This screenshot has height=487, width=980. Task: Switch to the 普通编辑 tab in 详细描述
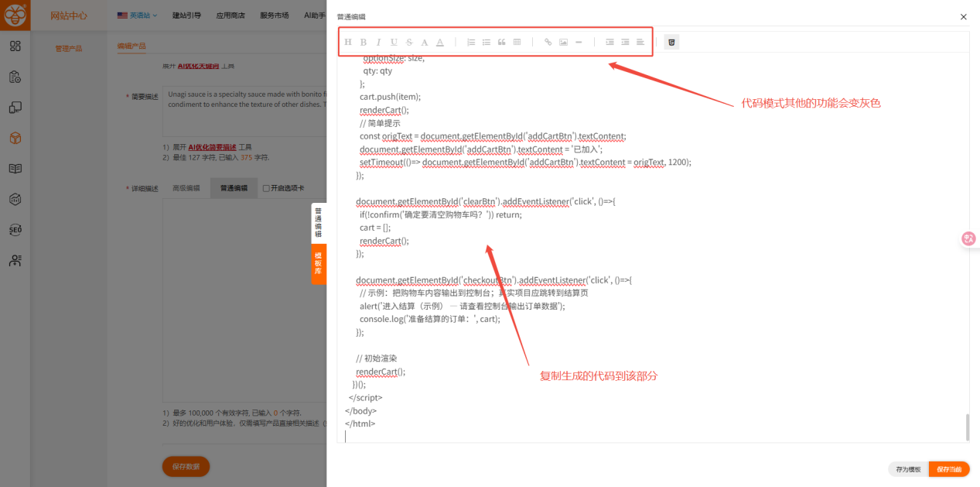tap(234, 188)
